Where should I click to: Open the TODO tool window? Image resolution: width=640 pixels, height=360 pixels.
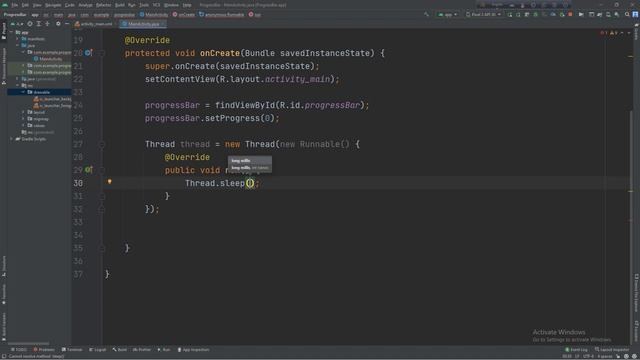tap(19, 350)
